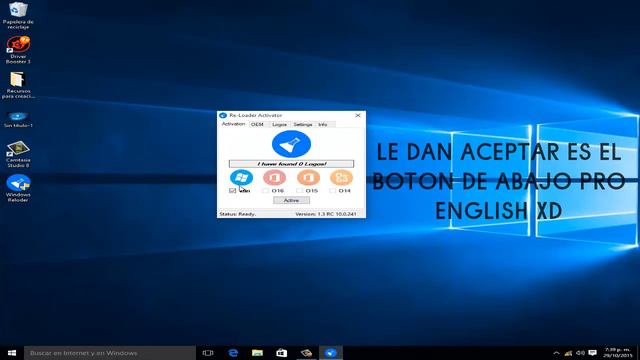Screen dimensions: 640x360
Task: Click the volume tray icon
Action: tap(580, 353)
